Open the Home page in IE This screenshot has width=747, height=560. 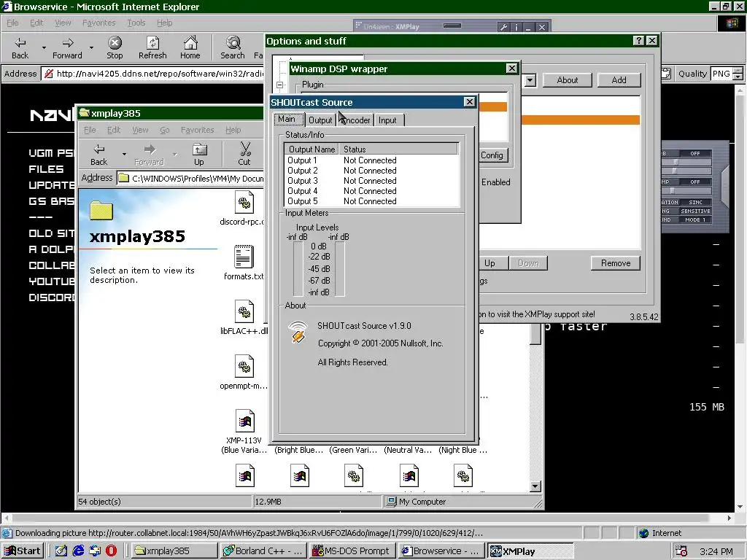pyautogui.click(x=190, y=47)
